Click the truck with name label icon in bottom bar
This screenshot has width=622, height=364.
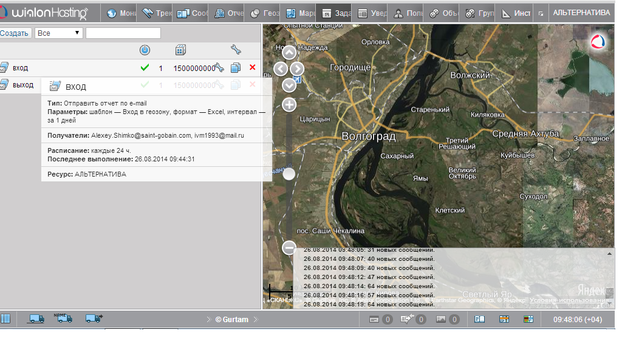tap(65, 318)
